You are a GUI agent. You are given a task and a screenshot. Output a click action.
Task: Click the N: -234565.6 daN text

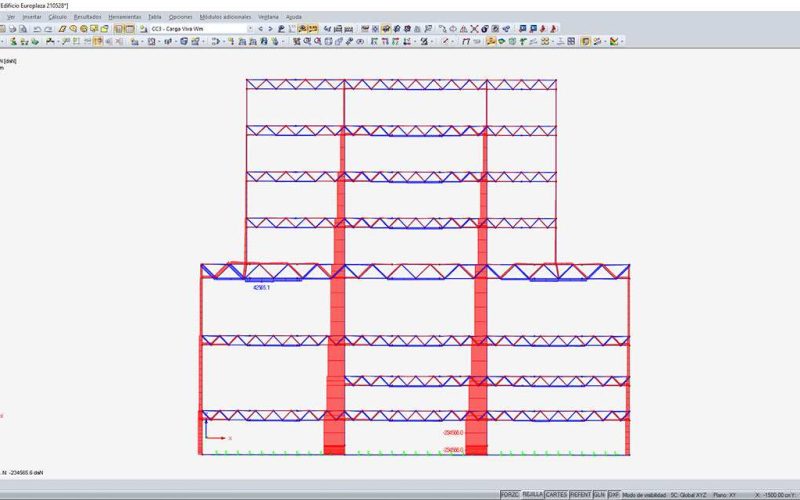[x=22, y=473]
